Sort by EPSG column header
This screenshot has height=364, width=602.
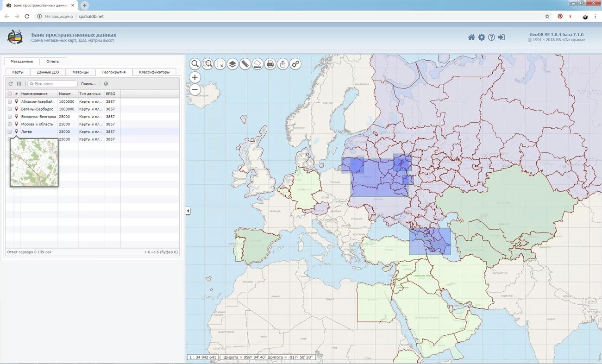[x=113, y=94]
